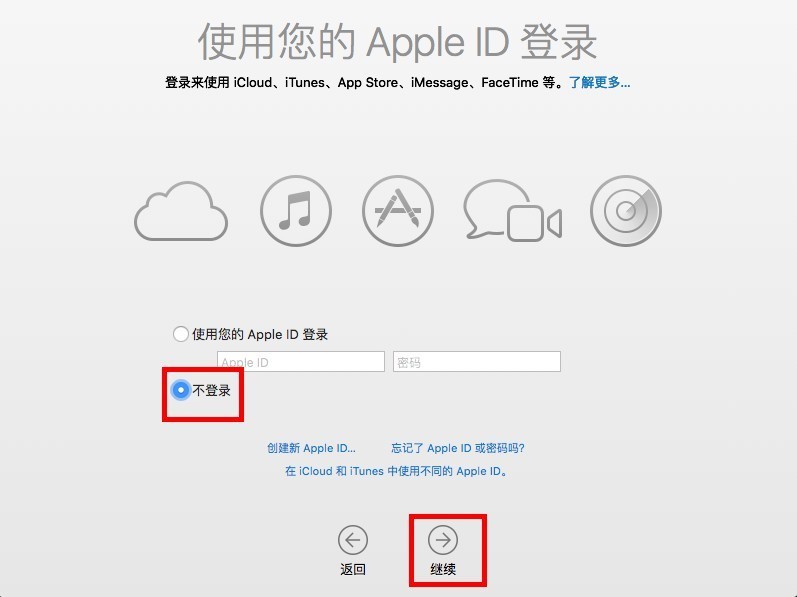Click the Messages speech bubble icon

[x=496, y=208]
